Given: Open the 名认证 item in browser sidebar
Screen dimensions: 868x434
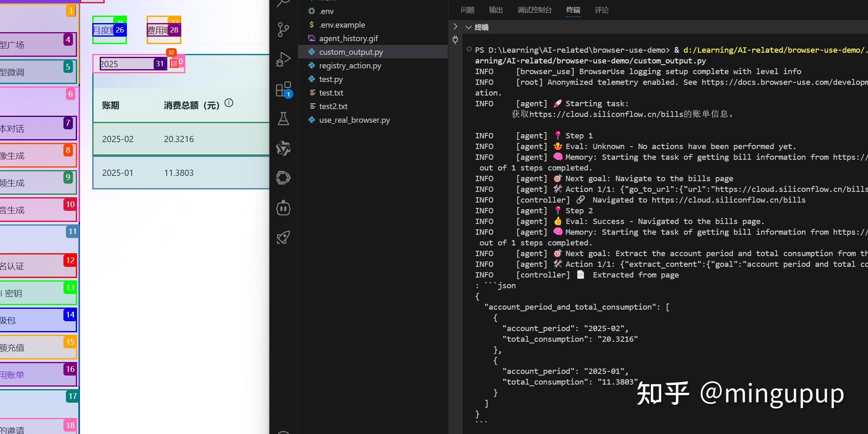Looking at the screenshot, I should point(38,266).
